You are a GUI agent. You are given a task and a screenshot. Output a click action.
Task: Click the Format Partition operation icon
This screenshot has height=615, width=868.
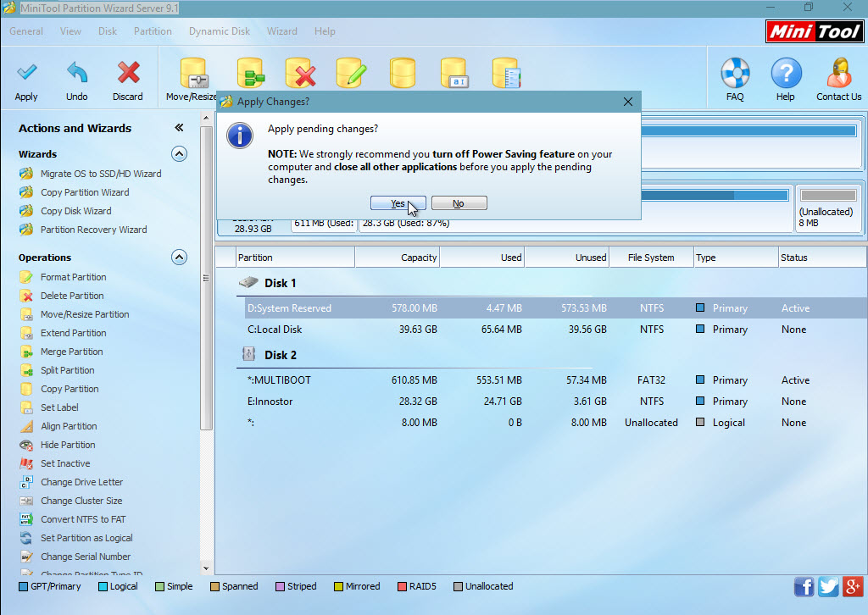(x=26, y=277)
